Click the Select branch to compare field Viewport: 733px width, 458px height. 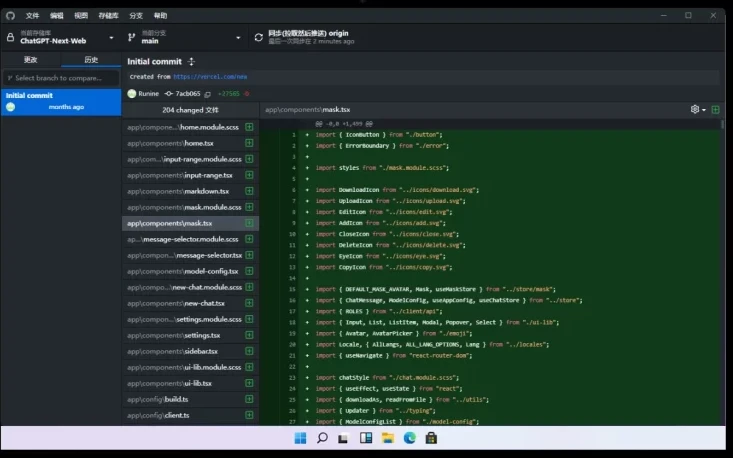(61, 78)
